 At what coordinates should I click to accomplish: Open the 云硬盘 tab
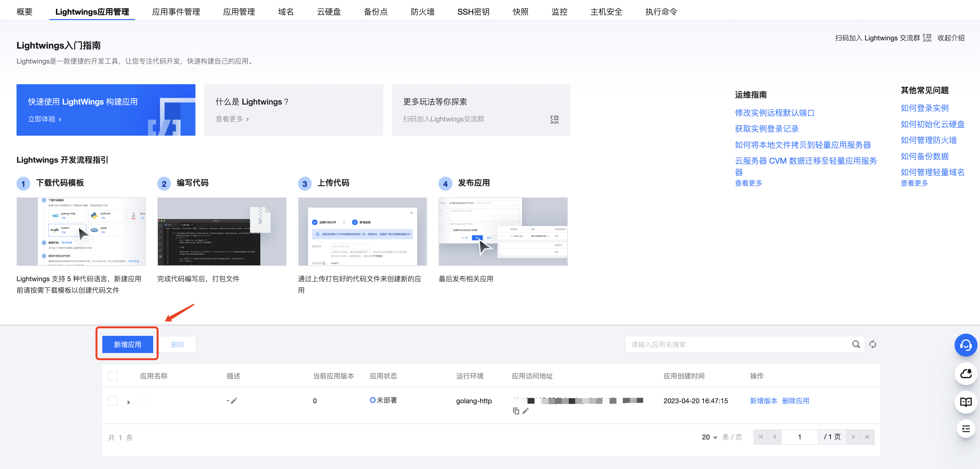click(x=329, y=12)
